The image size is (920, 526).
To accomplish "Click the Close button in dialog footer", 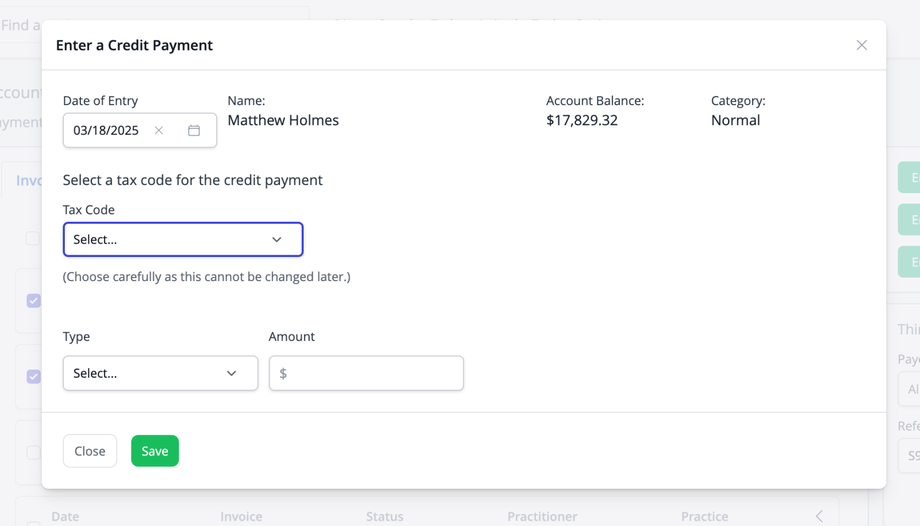I will (x=90, y=451).
